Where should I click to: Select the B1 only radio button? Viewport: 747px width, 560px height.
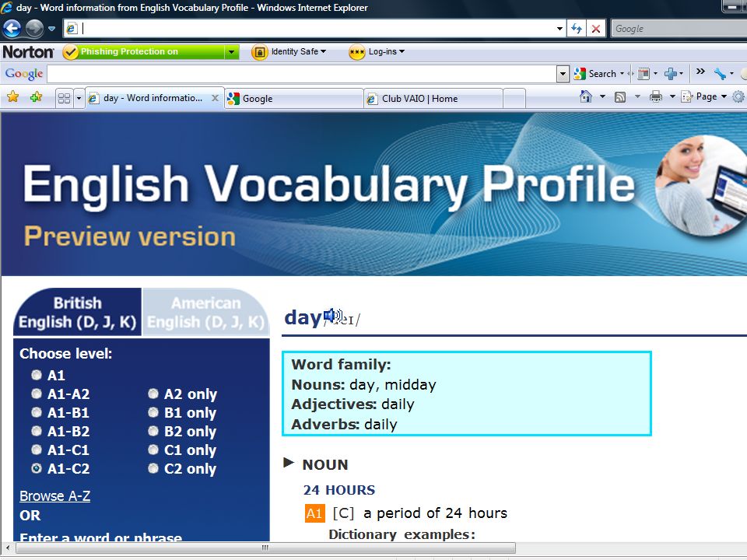tap(153, 412)
